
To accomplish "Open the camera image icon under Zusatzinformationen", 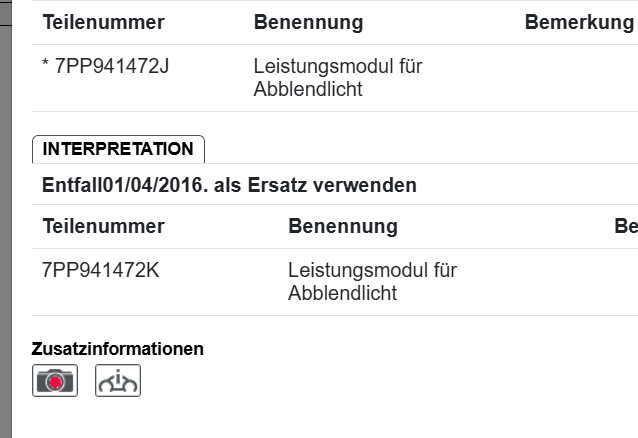I will 55,381.
